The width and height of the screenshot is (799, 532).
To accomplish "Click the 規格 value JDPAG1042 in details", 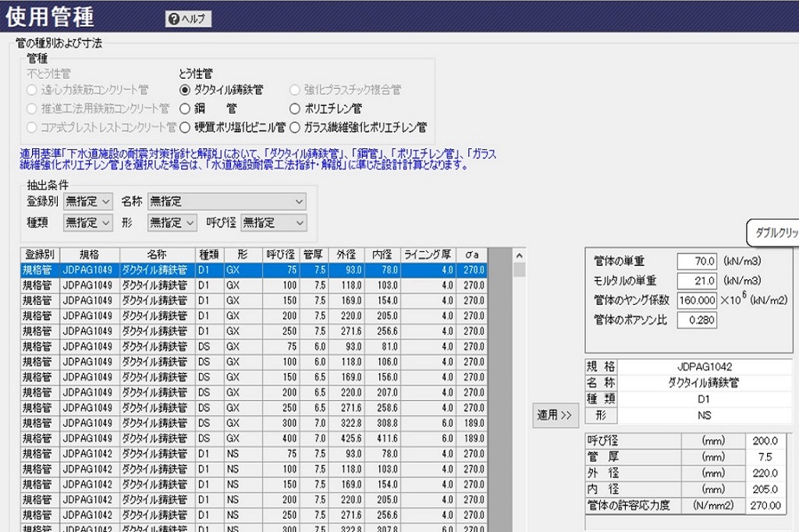I will [705, 367].
